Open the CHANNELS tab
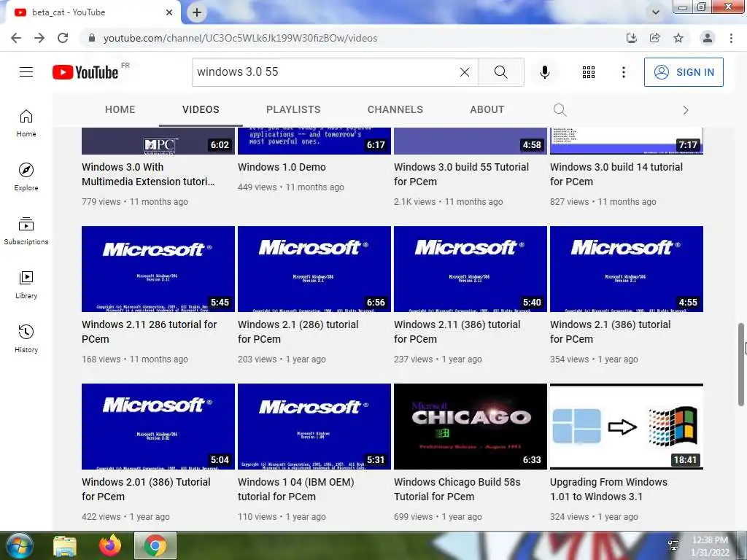 pos(395,109)
